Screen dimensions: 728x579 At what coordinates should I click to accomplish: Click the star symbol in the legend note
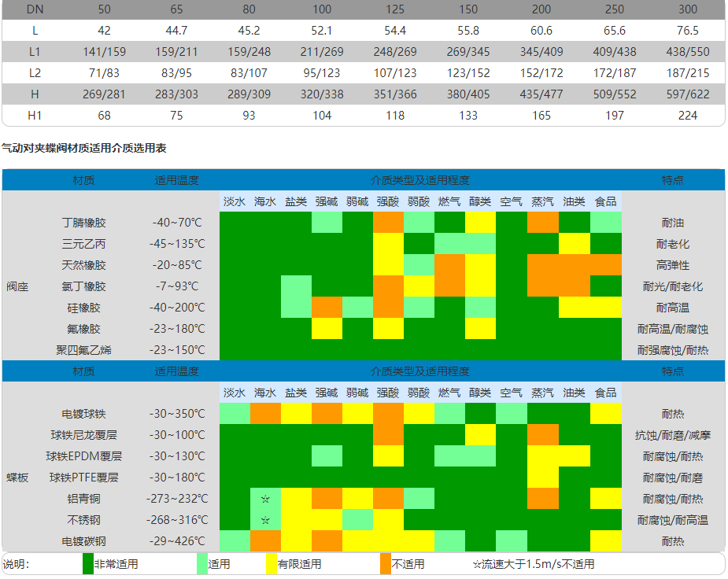tap(477, 564)
